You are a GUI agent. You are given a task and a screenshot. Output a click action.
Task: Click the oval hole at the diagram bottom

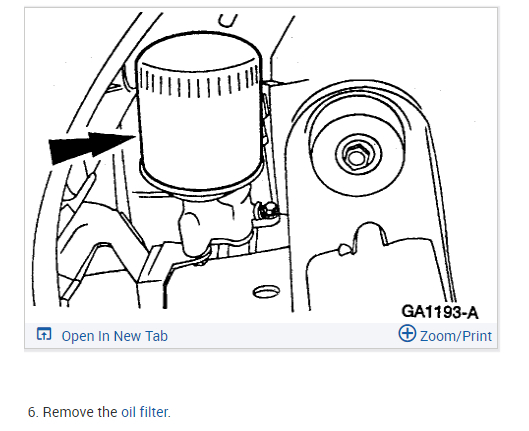pos(266,292)
